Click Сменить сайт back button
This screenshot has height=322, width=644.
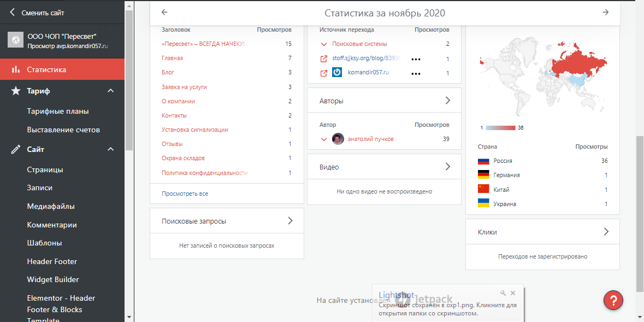37,13
